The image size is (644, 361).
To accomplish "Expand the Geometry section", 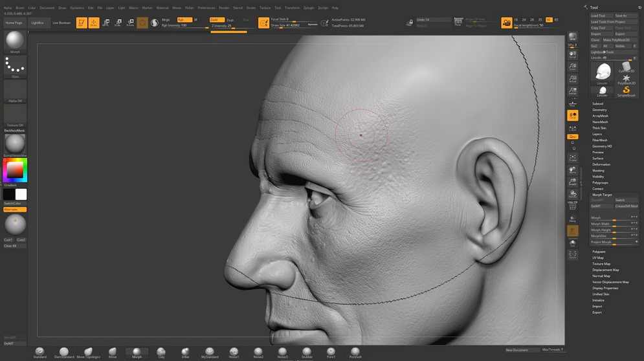I will pos(599,110).
